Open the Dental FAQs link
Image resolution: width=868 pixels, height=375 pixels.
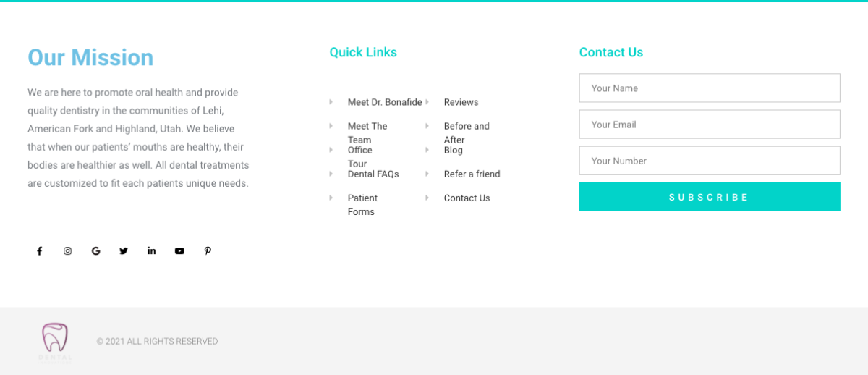373,174
